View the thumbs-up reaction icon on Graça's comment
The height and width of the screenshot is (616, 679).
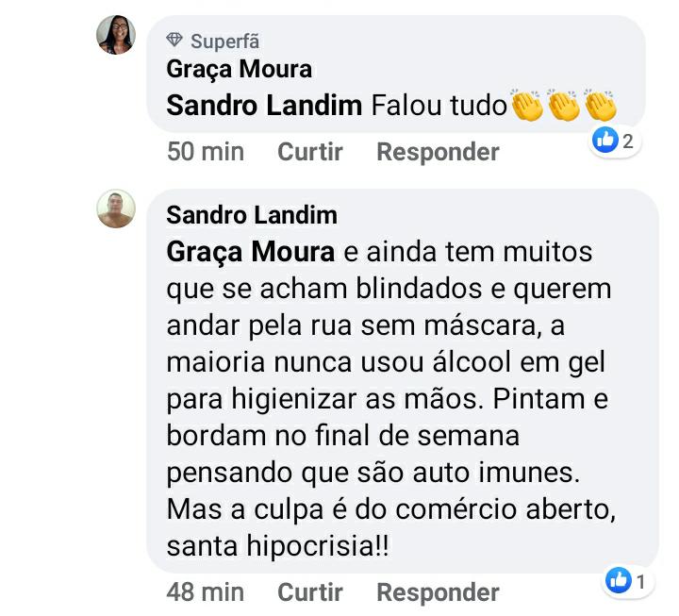click(x=604, y=141)
